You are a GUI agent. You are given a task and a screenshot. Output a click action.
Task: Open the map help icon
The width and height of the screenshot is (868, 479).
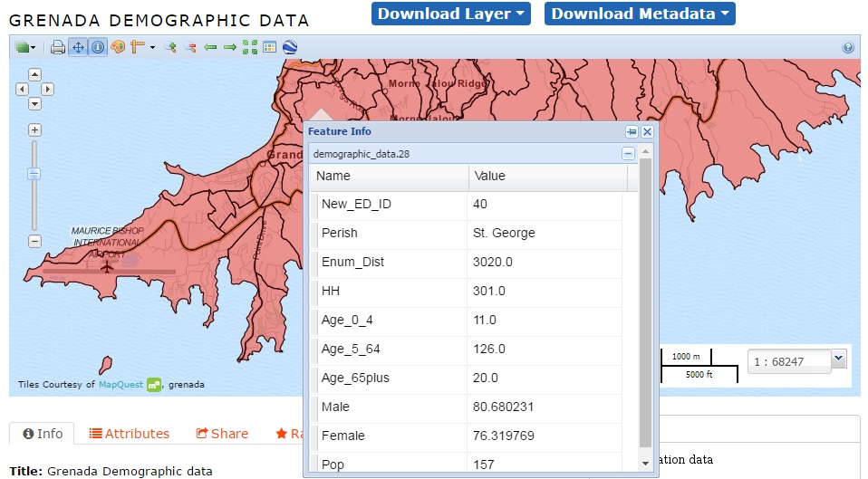click(x=848, y=48)
